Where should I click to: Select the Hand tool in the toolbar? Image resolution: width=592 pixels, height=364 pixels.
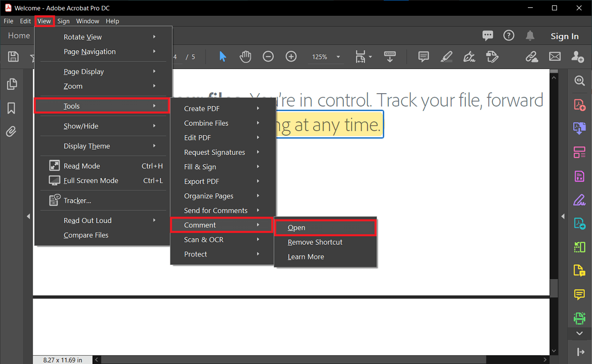(x=245, y=56)
